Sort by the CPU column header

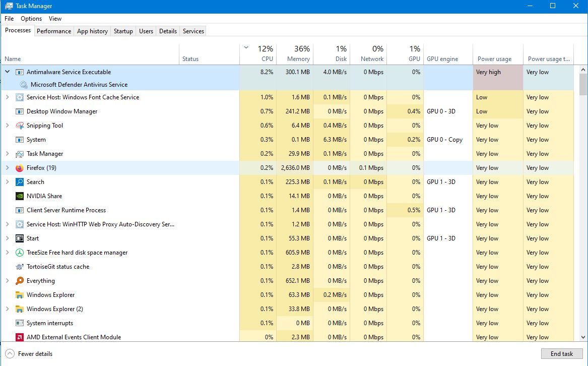point(258,54)
